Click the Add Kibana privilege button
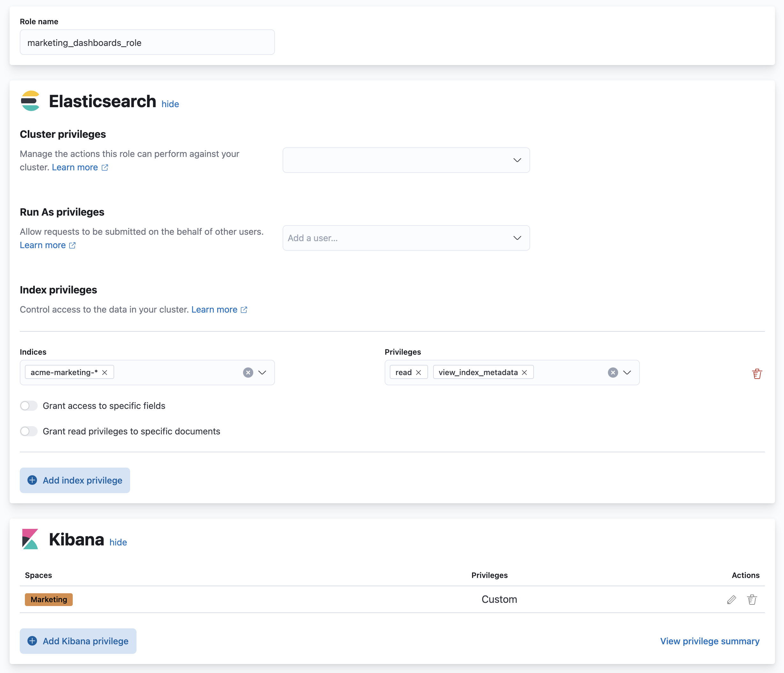Viewport: 784px width, 673px height. 78,641
